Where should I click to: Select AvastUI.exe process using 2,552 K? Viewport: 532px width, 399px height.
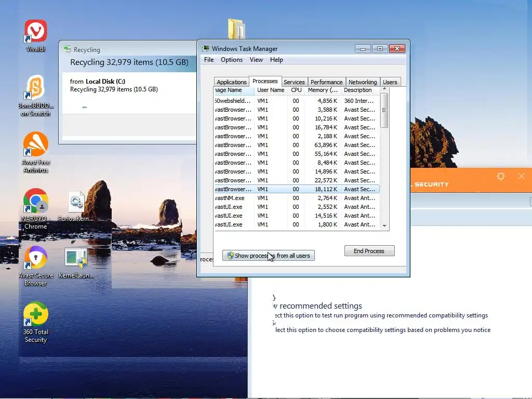point(297,207)
